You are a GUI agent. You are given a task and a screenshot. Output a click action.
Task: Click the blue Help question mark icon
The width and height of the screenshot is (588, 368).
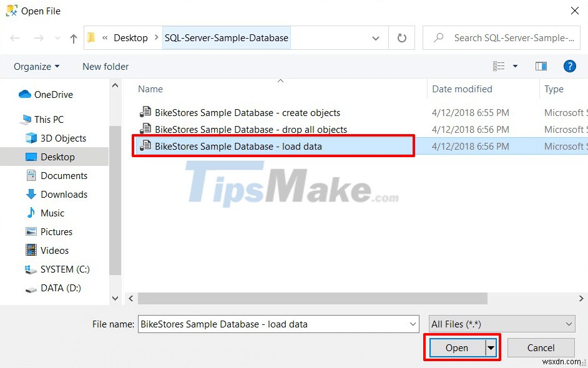(569, 66)
